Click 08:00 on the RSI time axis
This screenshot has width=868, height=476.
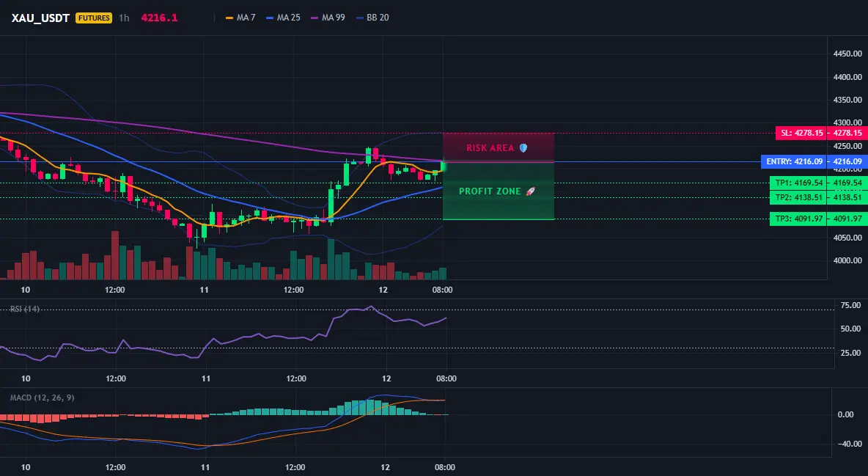click(x=446, y=378)
